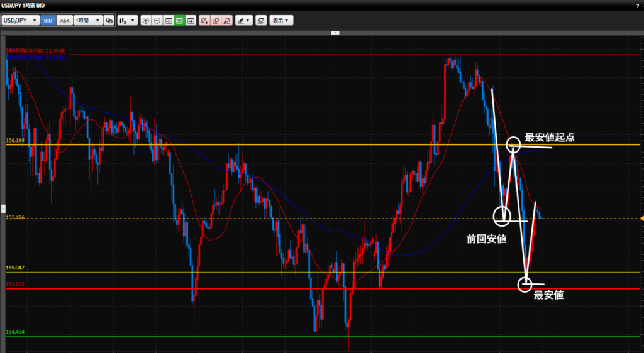Toggle the green highlighted chart spacing button

tap(179, 21)
